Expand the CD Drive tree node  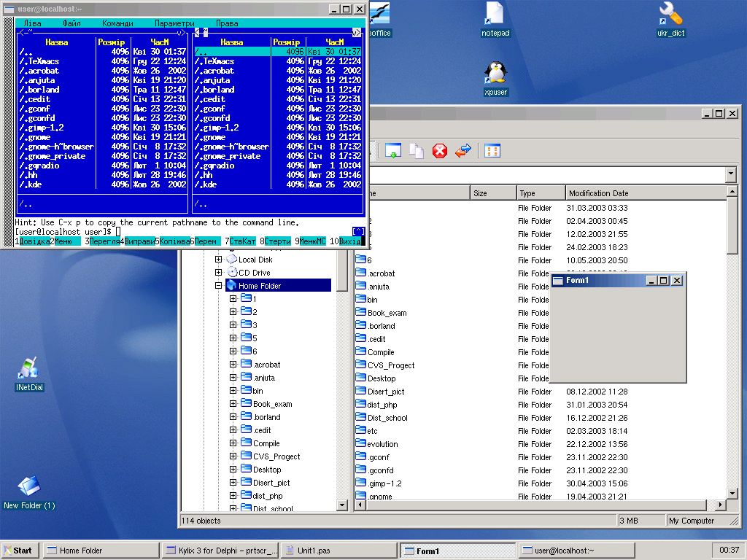click(x=218, y=273)
